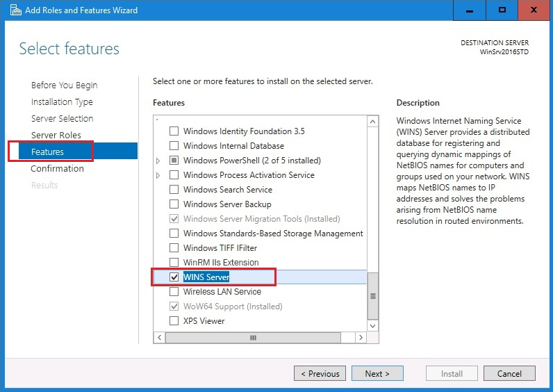Click the Previous button
553x392 pixels.
(320, 373)
